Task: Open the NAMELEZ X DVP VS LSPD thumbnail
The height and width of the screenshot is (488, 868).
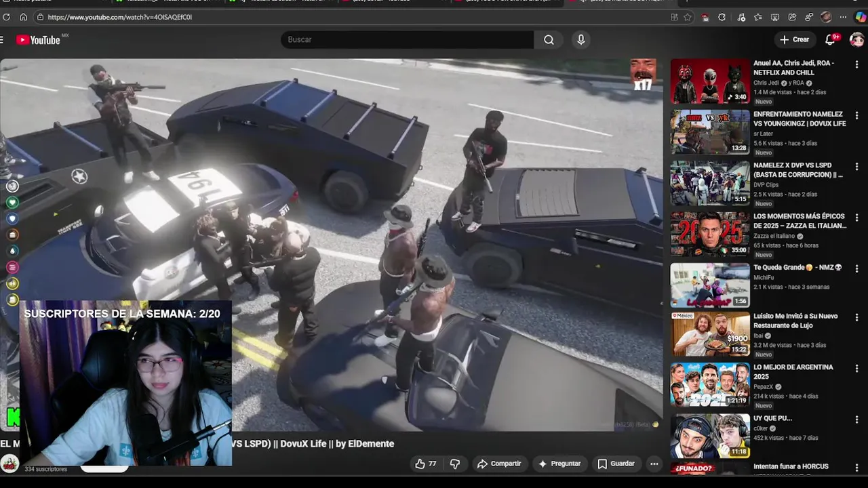Action: click(x=710, y=183)
